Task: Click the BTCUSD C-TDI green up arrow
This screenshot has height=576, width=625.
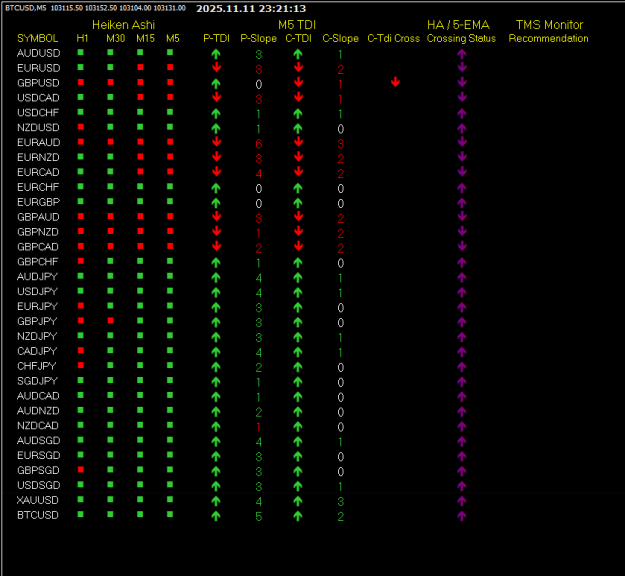Action: 298,516
